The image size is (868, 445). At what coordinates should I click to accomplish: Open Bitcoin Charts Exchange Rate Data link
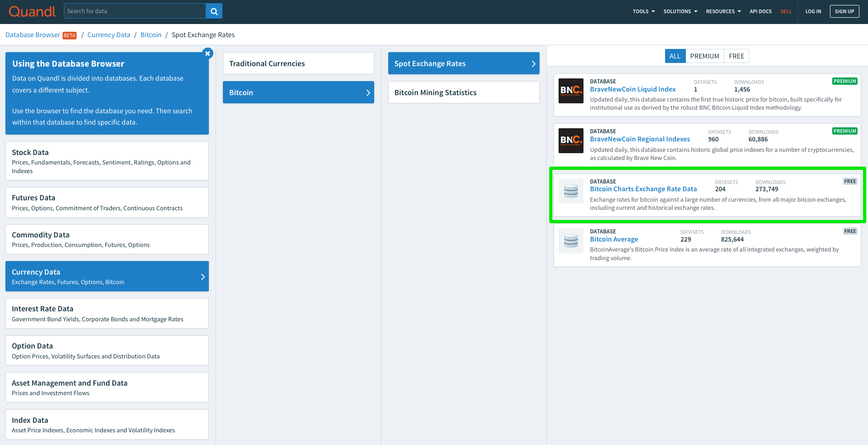[643, 189]
